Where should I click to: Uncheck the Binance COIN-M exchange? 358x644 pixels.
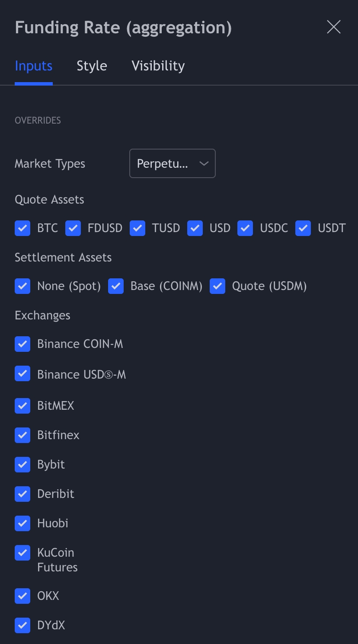pos(22,344)
